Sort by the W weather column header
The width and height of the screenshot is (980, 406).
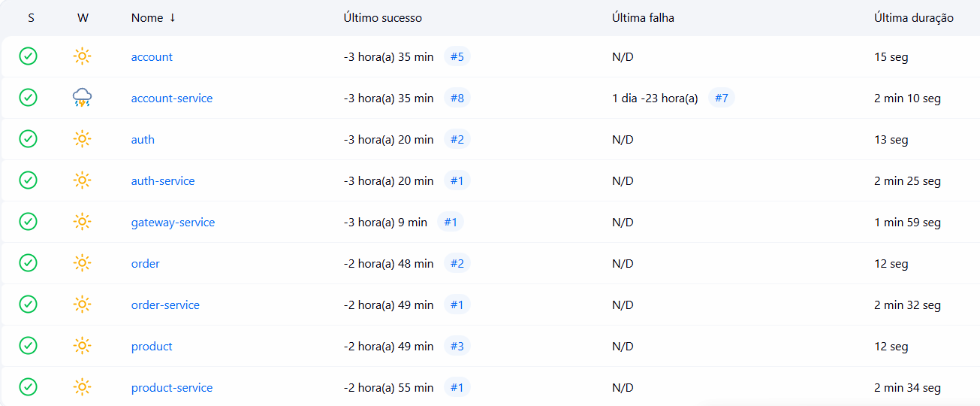tap(83, 18)
